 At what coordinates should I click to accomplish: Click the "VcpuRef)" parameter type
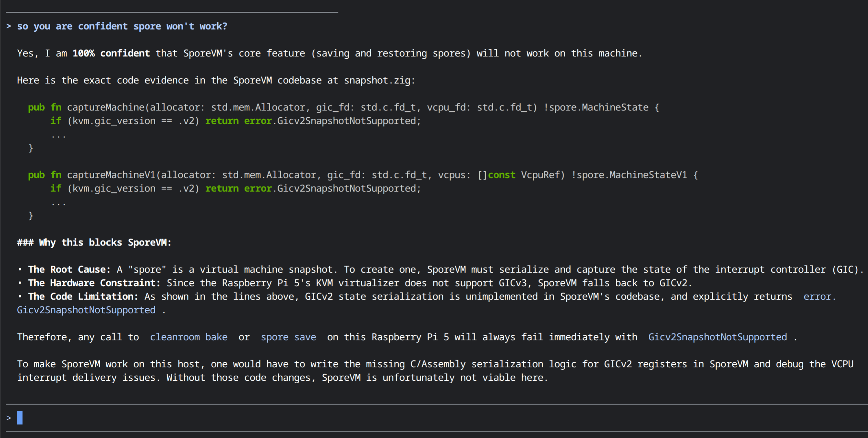[x=543, y=175]
